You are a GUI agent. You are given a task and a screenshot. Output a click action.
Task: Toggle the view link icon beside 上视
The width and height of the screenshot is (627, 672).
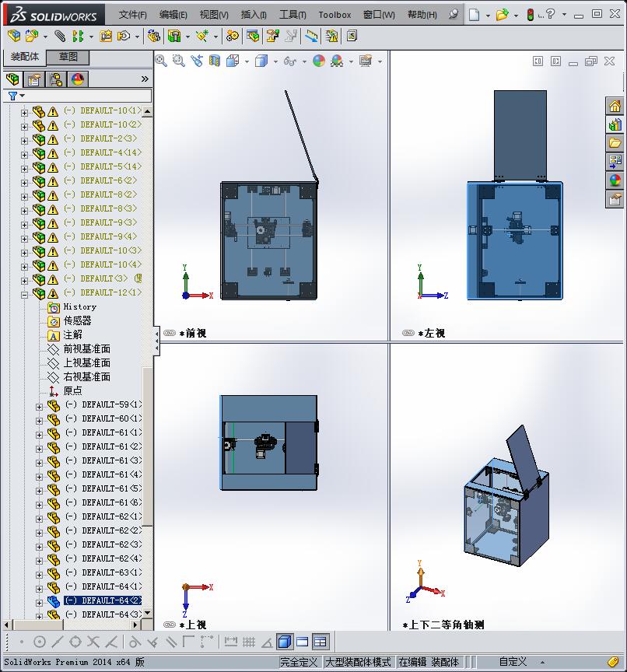tap(170, 625)
